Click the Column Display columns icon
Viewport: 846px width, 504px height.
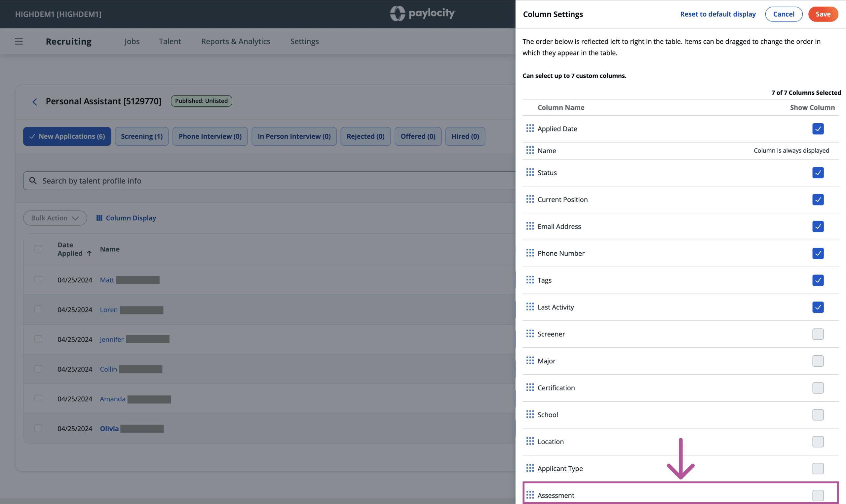(x=99, y=218)
